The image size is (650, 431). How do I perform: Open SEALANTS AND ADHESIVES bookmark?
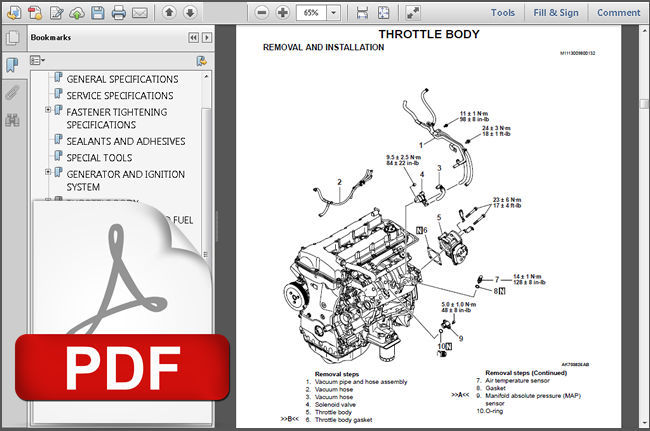click(x=126, y=141)
